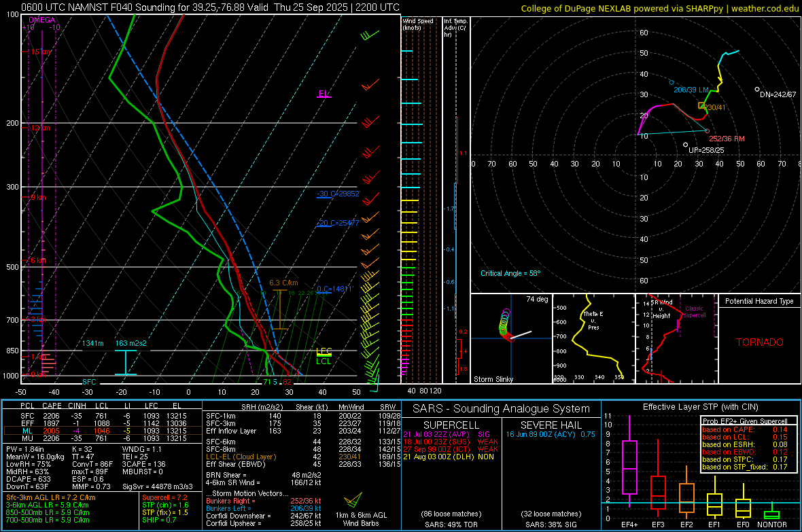Screen dimensions: 802x532
Task: Click the '21 Jul 03 22Z (AVP)' analogue
Action: coord(436,434)
